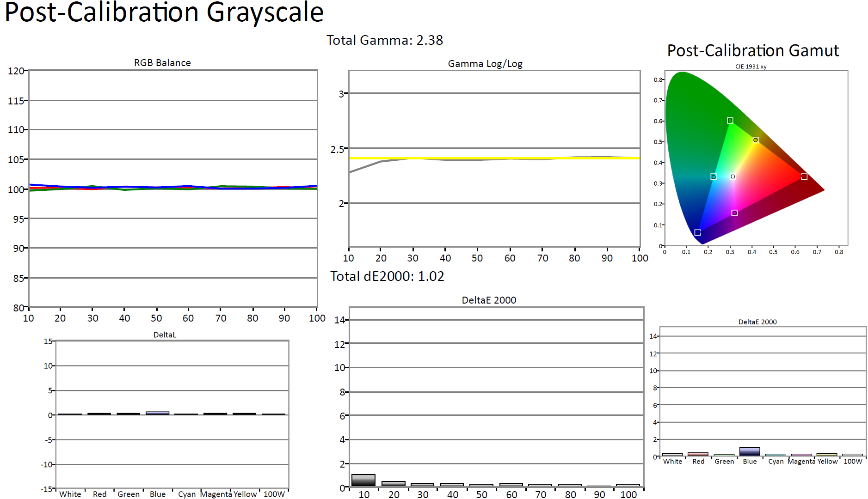Select the white point marker in the CIE diagram
This screenshot has width=868, height=499.
[x=733, y=176]
